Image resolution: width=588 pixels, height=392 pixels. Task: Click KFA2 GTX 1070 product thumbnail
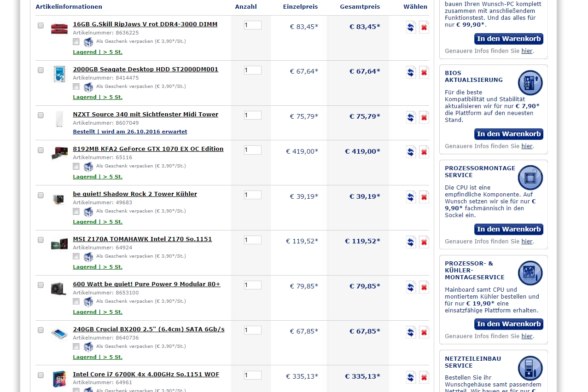59,153
